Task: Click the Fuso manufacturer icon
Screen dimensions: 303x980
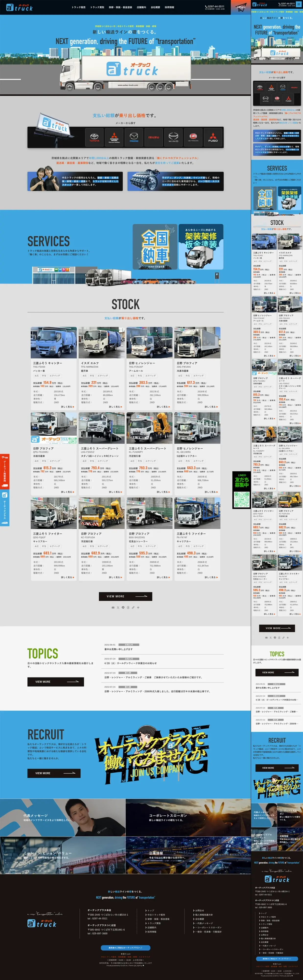Action: pos(213,137)
